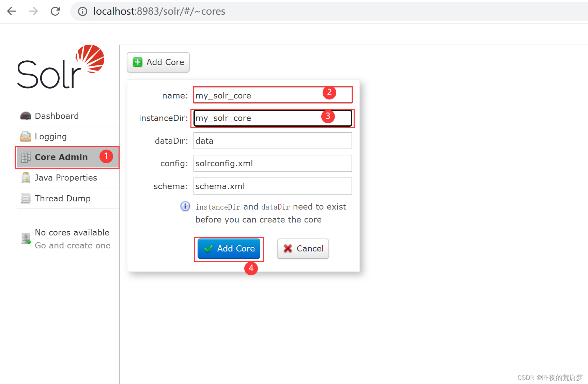Click the Go and create one link

[73, 245]
